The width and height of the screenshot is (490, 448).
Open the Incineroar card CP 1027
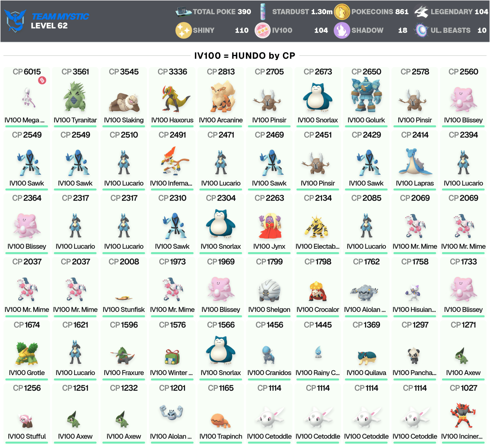tap(463, 413)
